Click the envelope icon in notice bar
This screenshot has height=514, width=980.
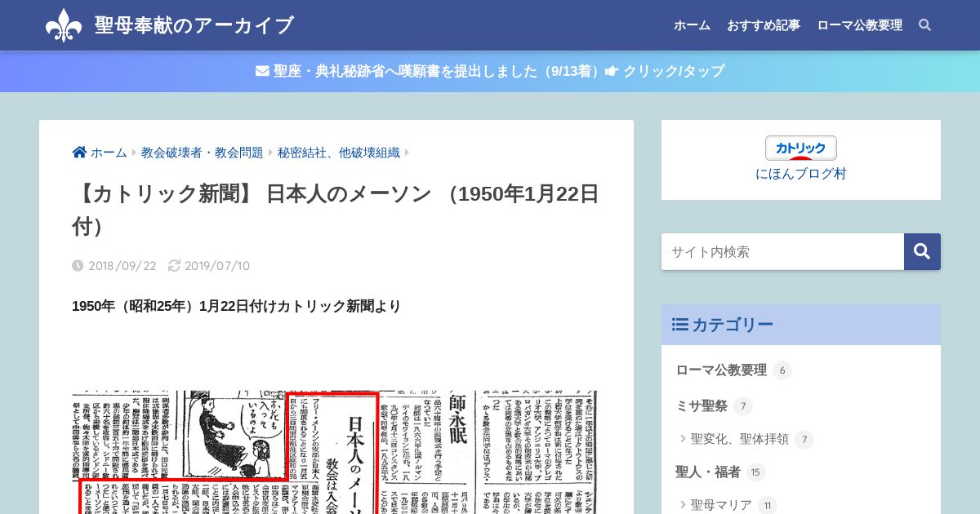[x=262, y=71]
